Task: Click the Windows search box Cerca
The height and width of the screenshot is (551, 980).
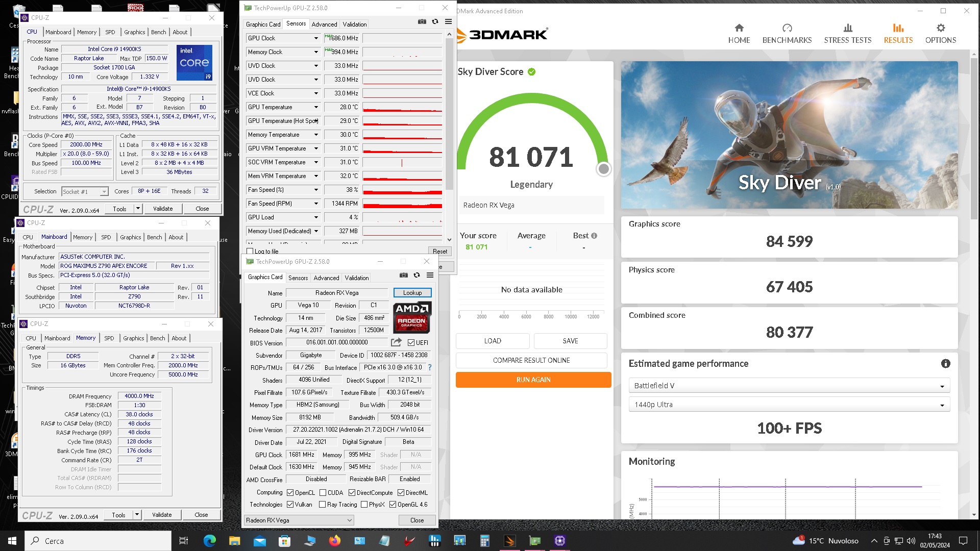Action: (x=98, y=541)
